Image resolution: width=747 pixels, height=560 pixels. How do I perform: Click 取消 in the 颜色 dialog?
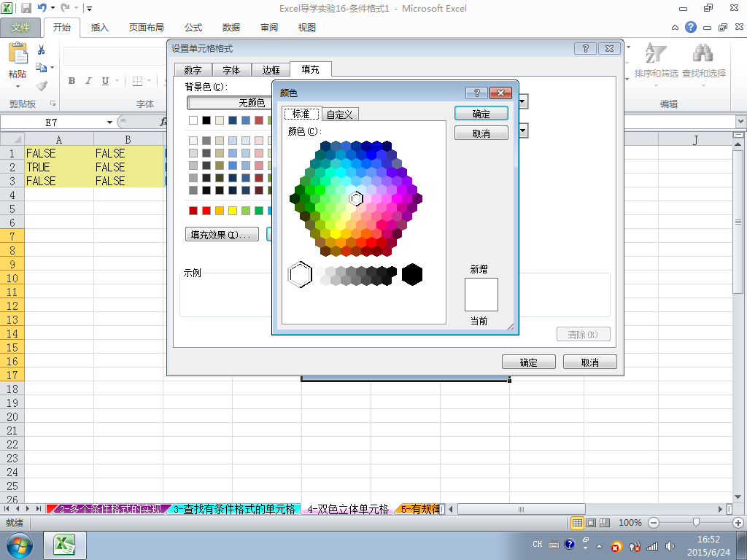coord(481,133)
